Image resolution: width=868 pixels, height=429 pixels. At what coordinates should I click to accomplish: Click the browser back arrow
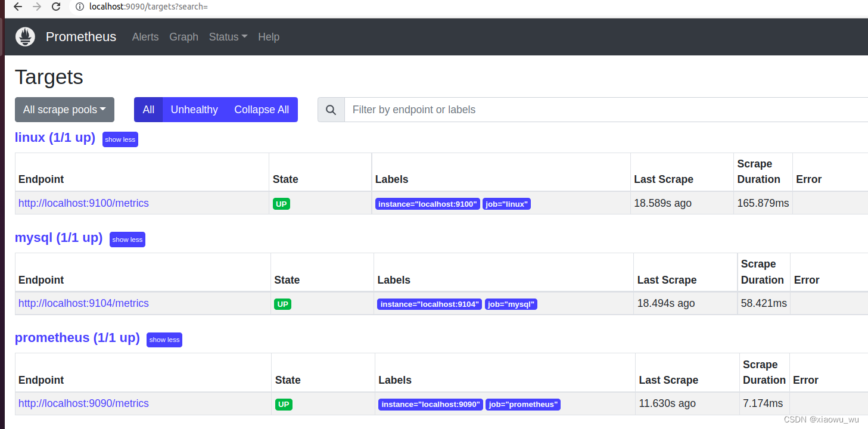coord(18,7)
